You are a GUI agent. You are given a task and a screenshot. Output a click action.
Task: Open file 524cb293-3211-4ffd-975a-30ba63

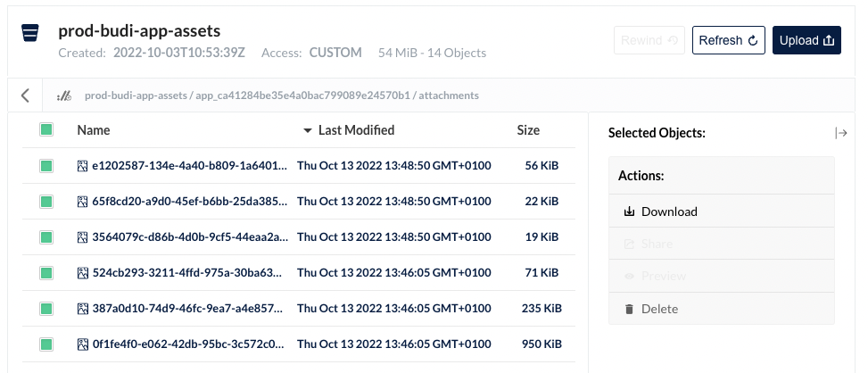pos(188,273)
